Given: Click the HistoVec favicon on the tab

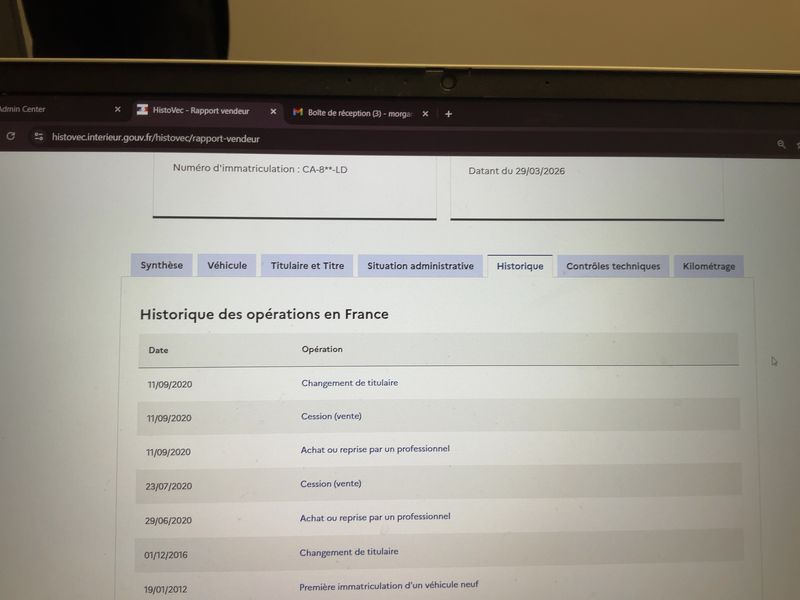Looking at the screenshot, I should click(x=142, y=110).
